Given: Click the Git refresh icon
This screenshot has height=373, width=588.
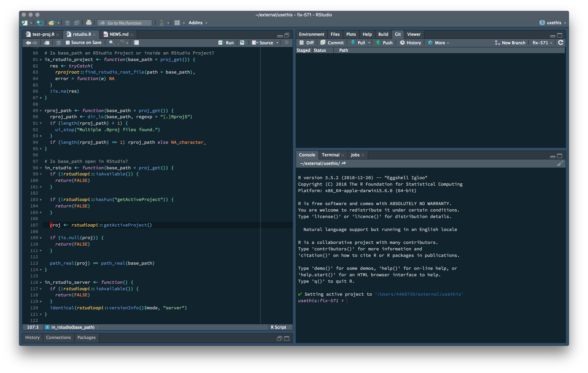Looking at the screenshot, I should click(x=561, y=43).
